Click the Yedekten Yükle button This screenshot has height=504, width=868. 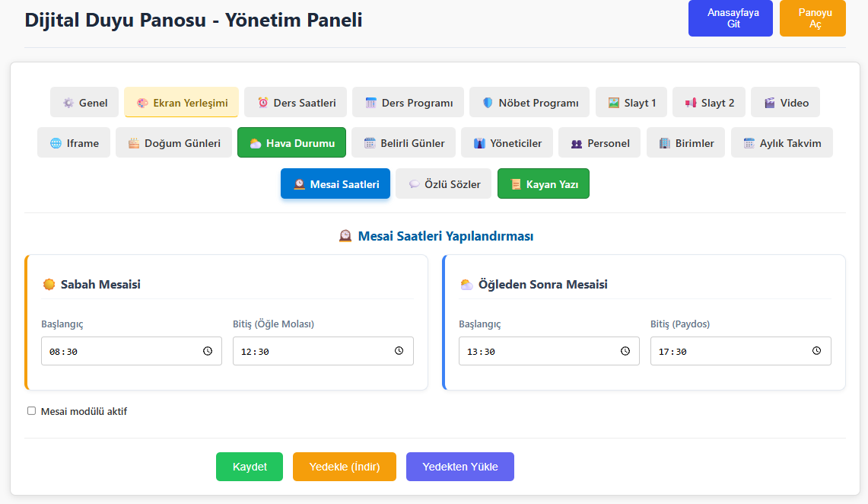459,467
